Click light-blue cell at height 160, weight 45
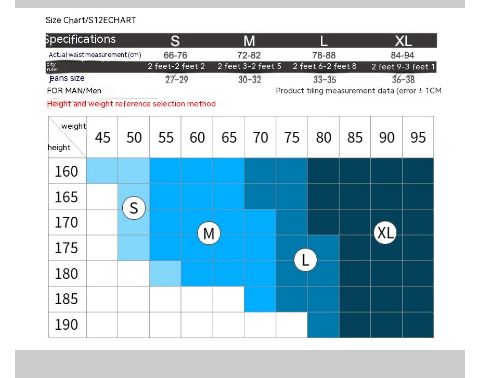478x378 pixels. [x=102, y=171]
